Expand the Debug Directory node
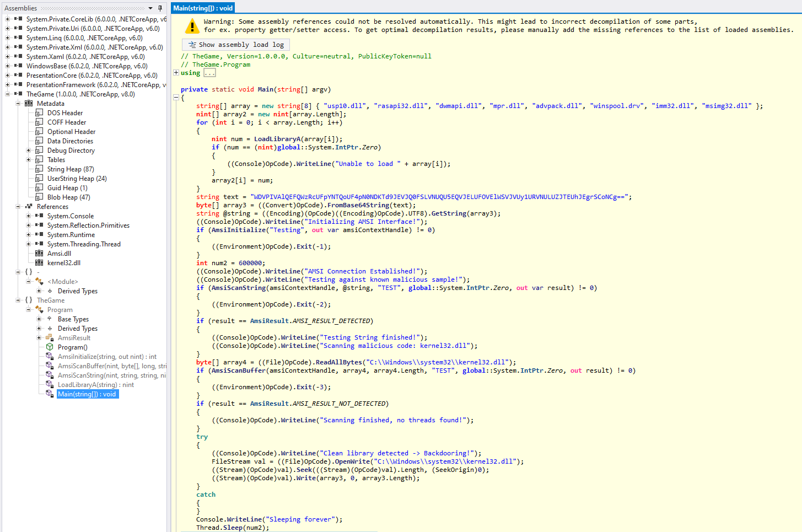Viewport: 802px width, 532px height. tap(29, 150)
